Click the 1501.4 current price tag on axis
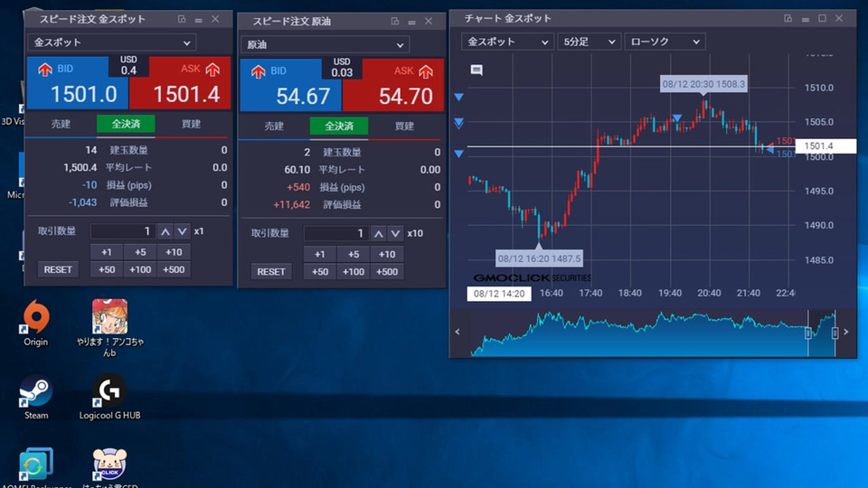Image resolution: width=868 pixels, height=488 pixels. pos(826,146)
